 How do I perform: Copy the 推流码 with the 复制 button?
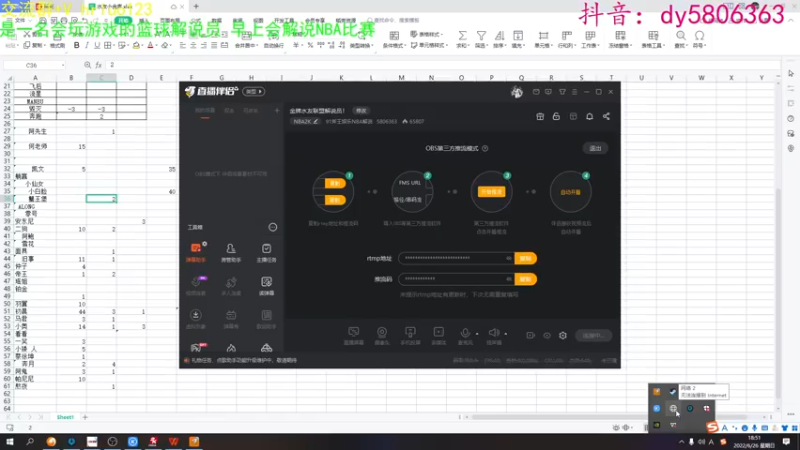(526, 279)
